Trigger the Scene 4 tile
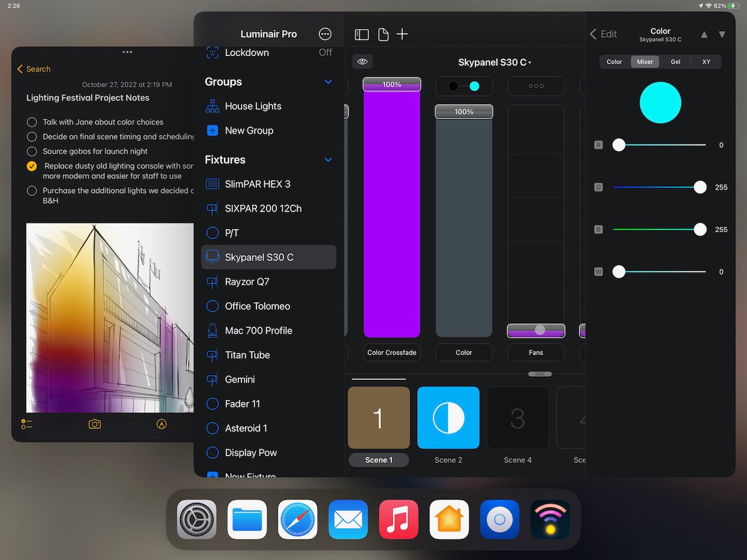The width and height of the screenshot is (747, 560). click(x=518, y=418)
